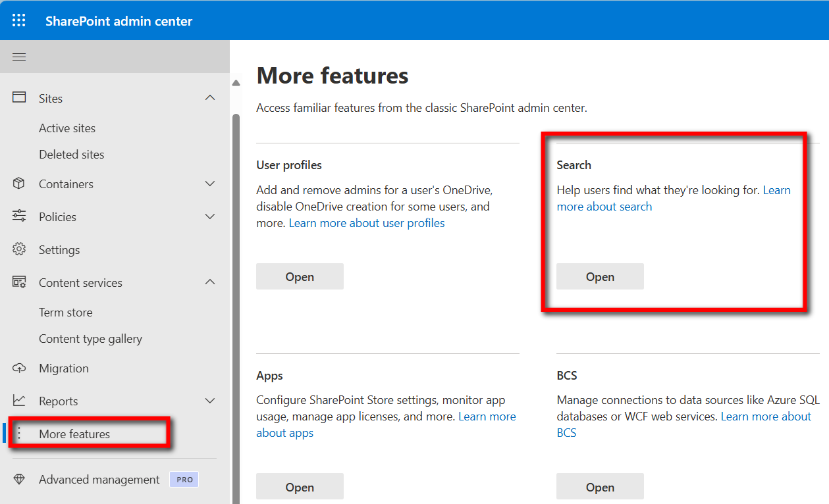
Task: Open Settings via the gear icon
Action: point(19,249)
